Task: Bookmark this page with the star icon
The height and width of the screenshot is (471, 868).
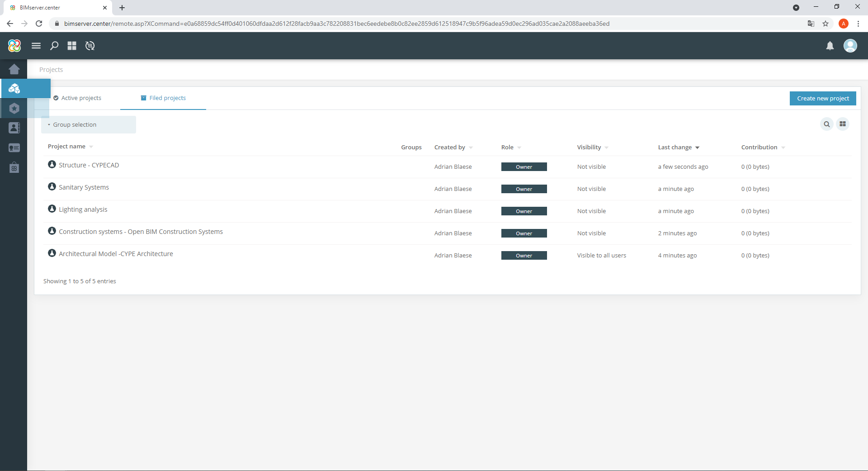Action: (x=826, y=24)
